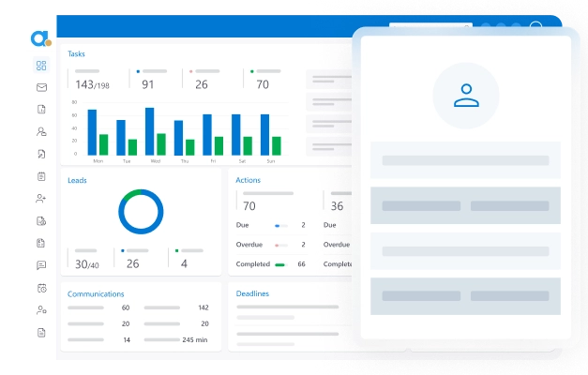The height and width of the screenshot is (375, 588).
Task: Open the chat message bubble icon
Action: tap(41, 265)
